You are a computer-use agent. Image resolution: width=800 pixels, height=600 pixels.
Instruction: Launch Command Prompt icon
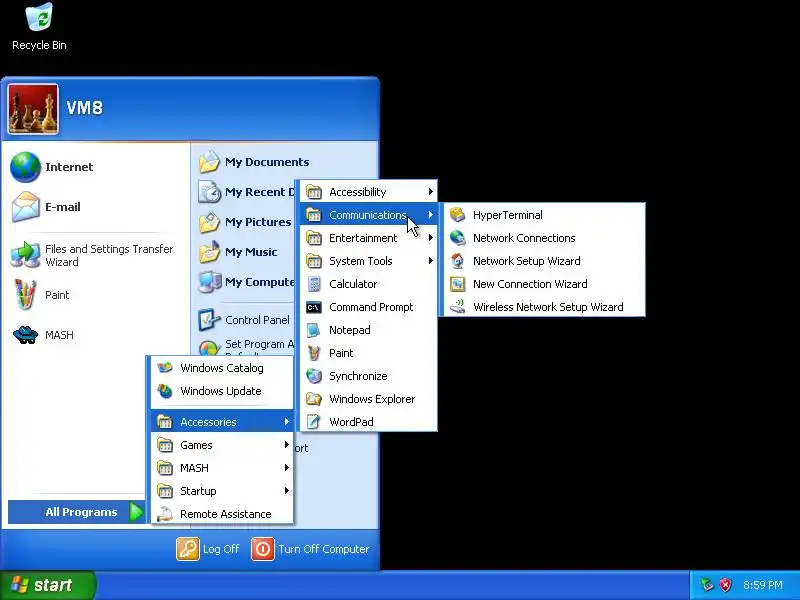314,307
